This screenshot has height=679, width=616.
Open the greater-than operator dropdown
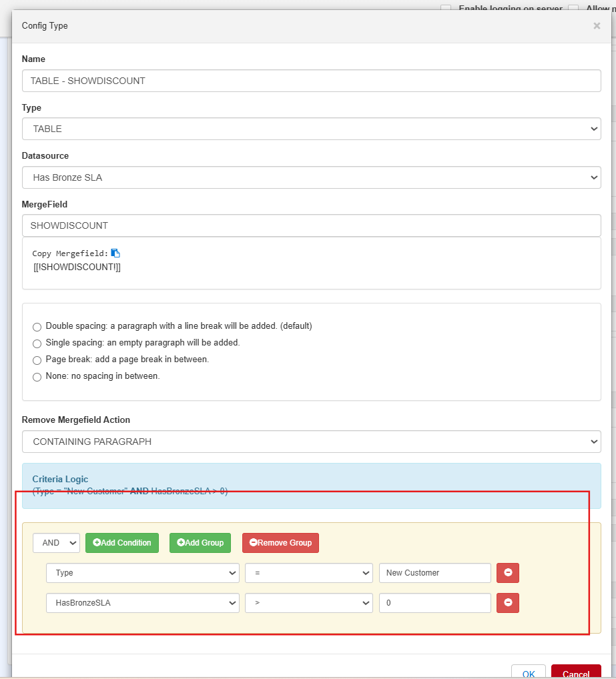pyautogui.click(x=309, y=603)
